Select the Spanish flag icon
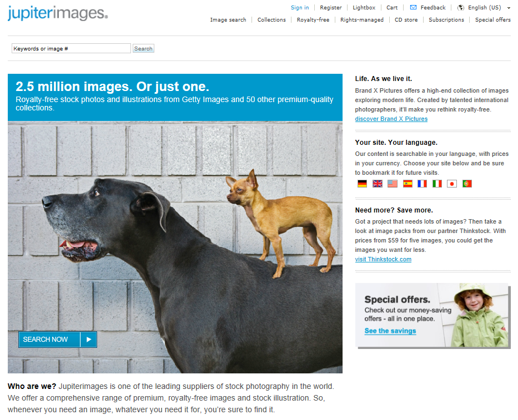The width and height of the screenshot is (518, 420). 408,184
